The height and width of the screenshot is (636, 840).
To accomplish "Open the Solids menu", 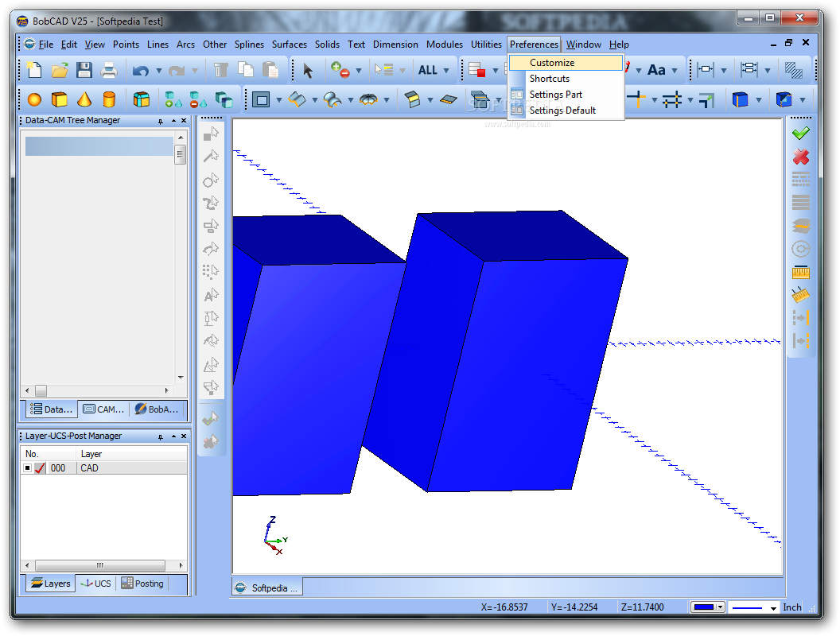I will pos(327,45).
